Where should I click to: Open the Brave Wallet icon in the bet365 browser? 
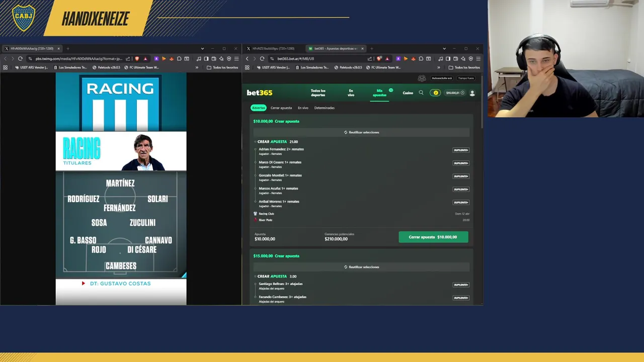click(455, 58)
